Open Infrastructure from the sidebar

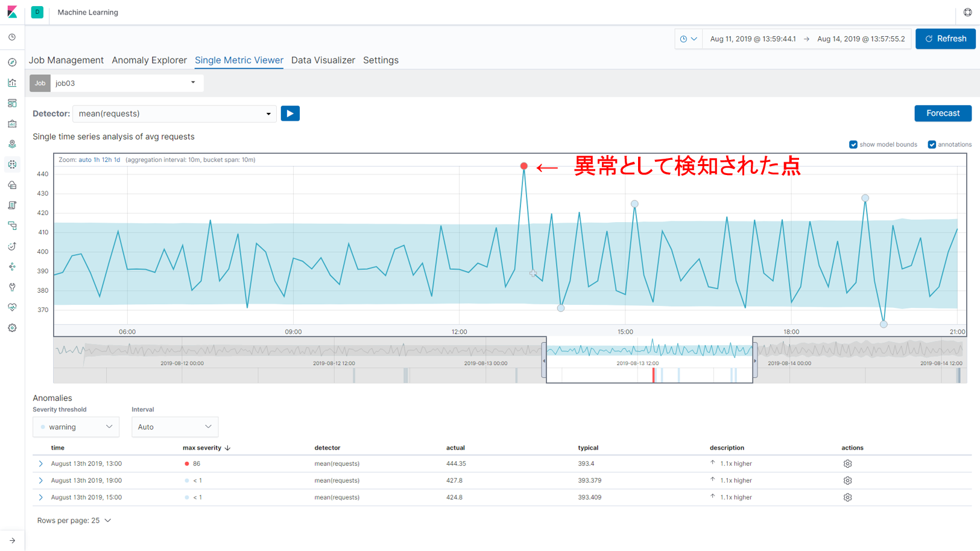point(12,185)
